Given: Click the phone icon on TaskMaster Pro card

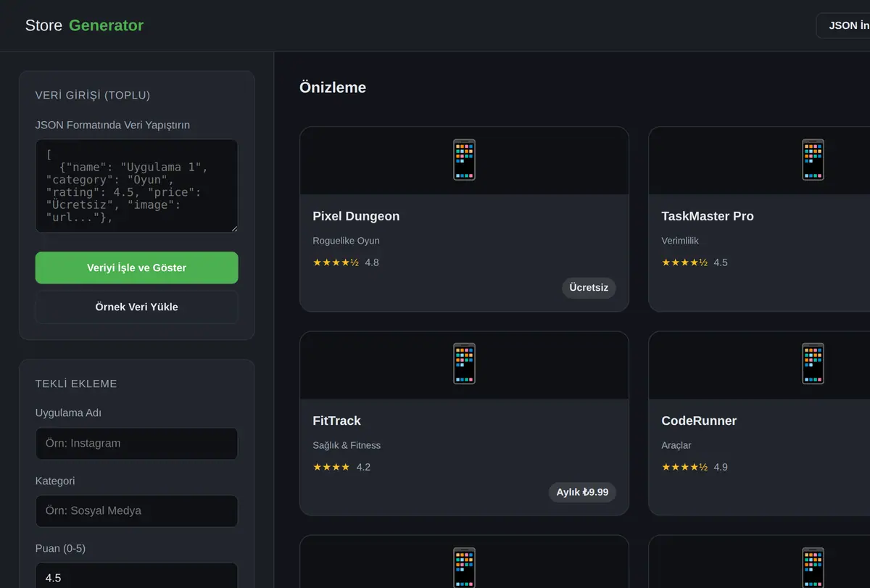Looking at the screenshot, I should coord(813,160).
